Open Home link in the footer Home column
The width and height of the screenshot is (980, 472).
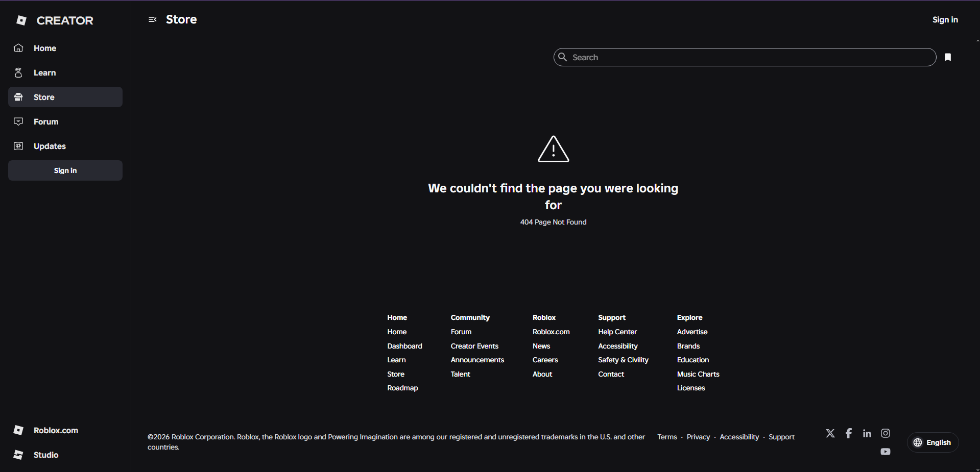(397, 332)
